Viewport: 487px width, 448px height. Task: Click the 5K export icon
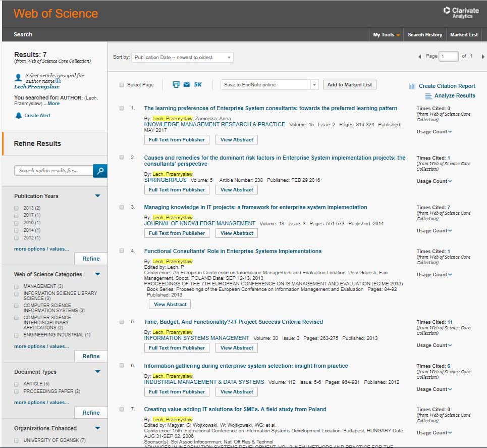click(198, 84)
